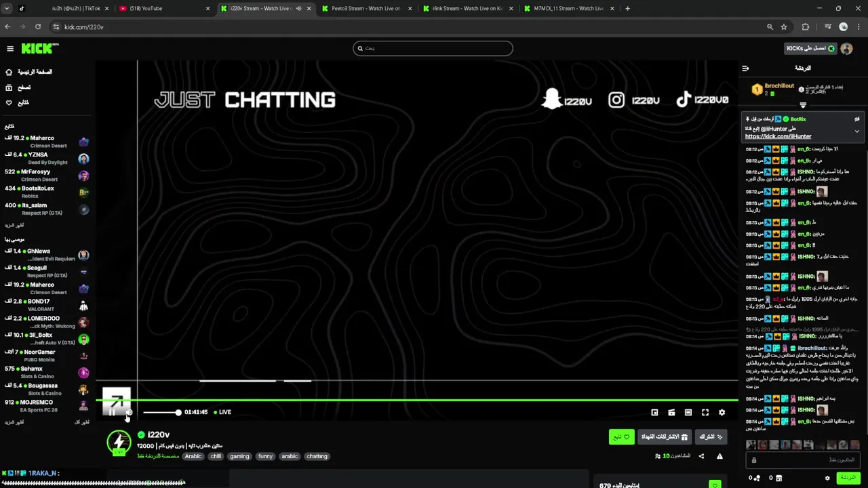Open the YZNSA Dead By Daylight channel
This screenshot has width=868, height=488.
pos(47,159)
